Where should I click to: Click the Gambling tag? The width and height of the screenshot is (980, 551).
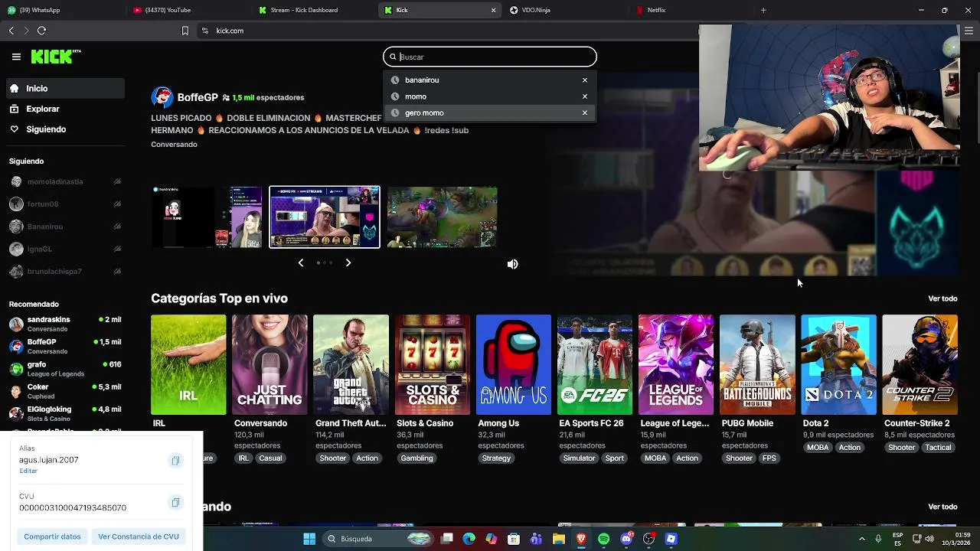[x=416, y=458]
